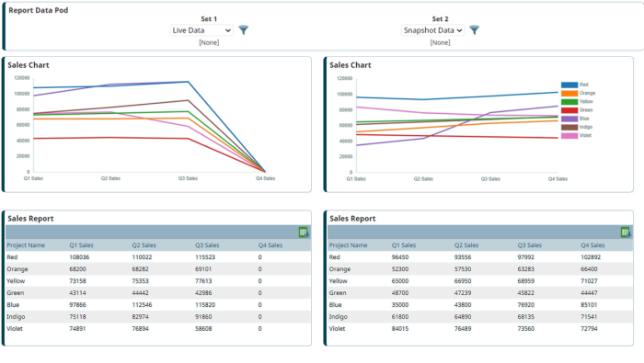
Task: Click the value 58608 in left report
Action: tap(203, 329)
